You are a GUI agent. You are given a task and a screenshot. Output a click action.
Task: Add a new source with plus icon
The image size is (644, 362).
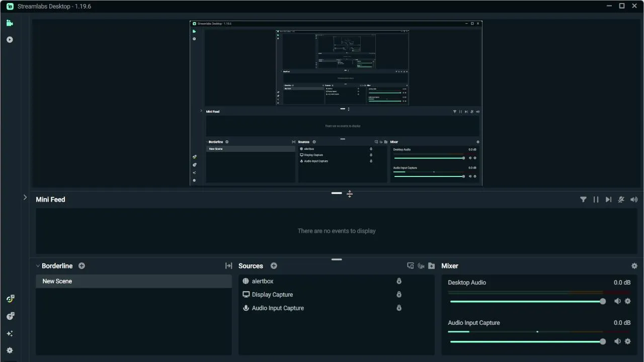(274, 266)
